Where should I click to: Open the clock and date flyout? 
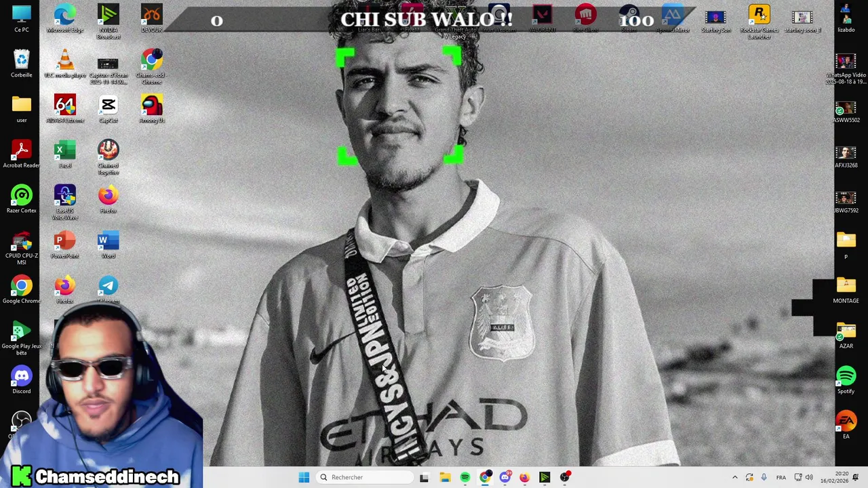[834, 477]
